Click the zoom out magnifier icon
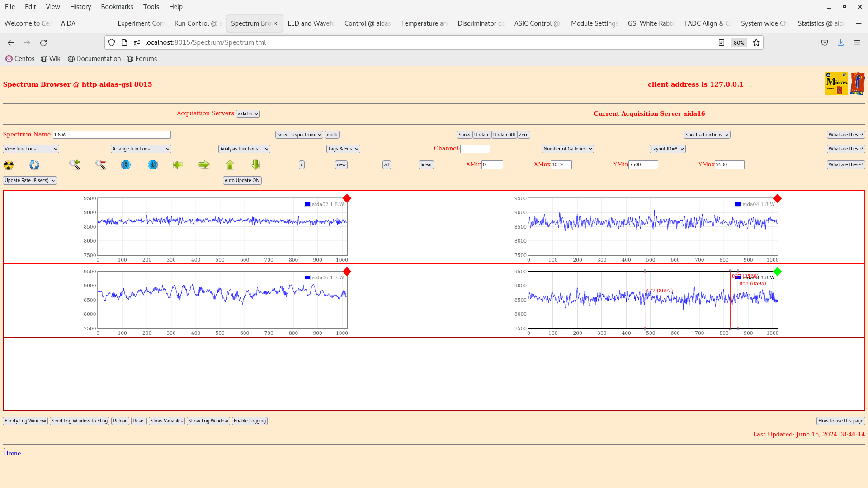Screen dimensions: 868x488 click(x=100, y=164)
